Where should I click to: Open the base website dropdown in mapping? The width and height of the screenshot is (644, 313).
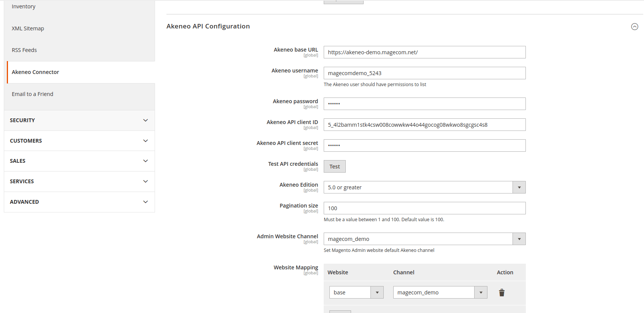356,293
